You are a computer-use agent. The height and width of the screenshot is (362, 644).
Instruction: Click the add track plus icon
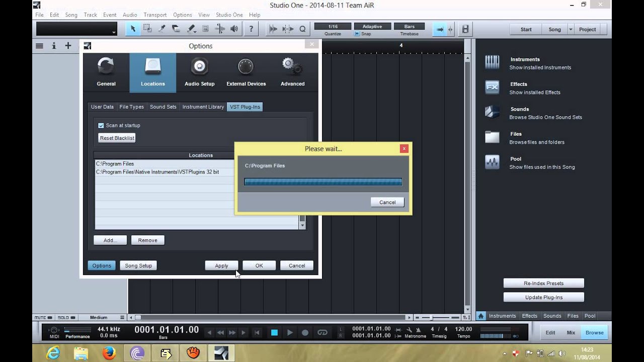[x=68, y=46]
